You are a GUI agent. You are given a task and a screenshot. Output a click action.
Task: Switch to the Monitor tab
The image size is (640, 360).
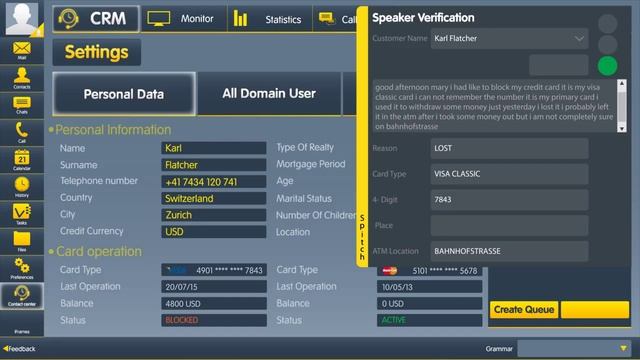[x=184, y=18]
